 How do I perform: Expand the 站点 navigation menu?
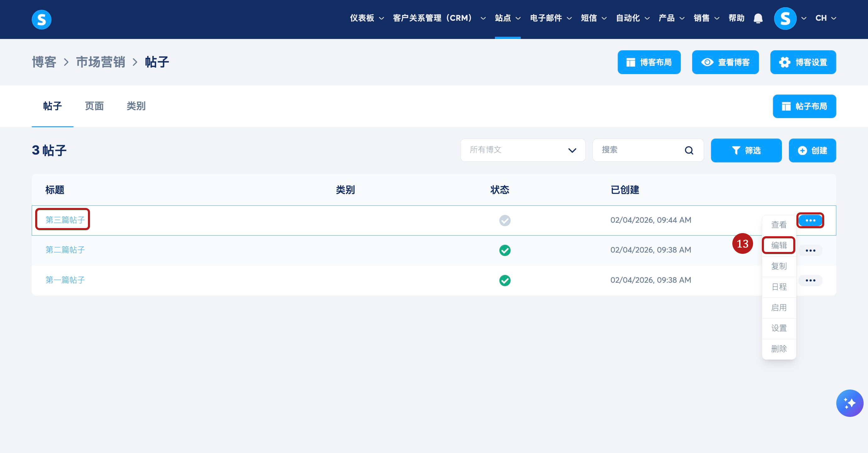[x=507, y=18]
